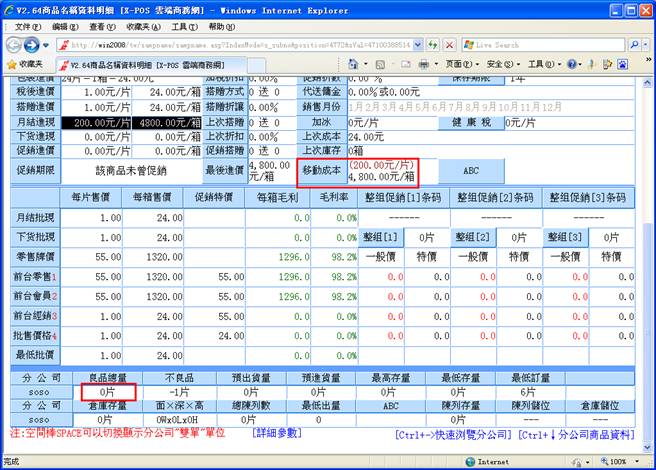This screenshot has height=470, width=656.
Task: Open the 文件(F) menu
Action: pos(16,25)
